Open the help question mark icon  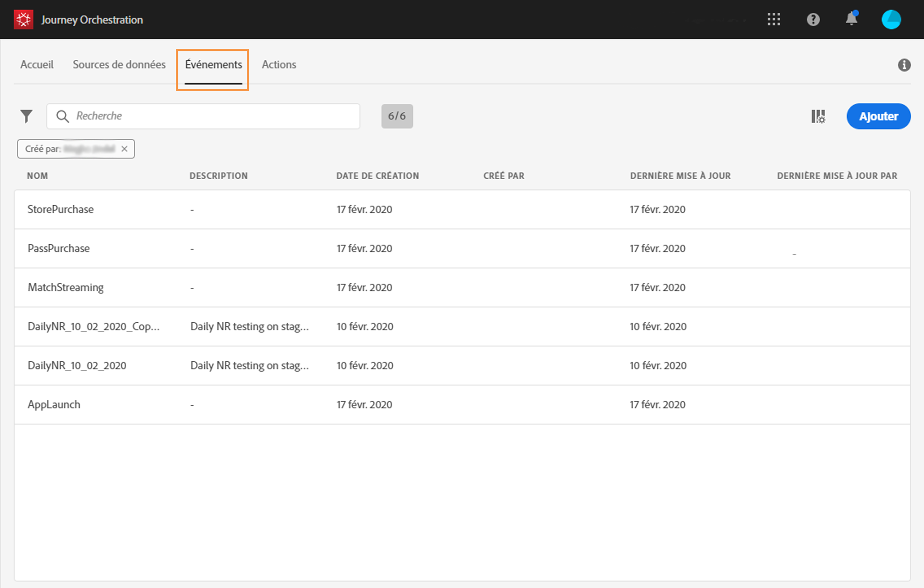coord(813,20)
